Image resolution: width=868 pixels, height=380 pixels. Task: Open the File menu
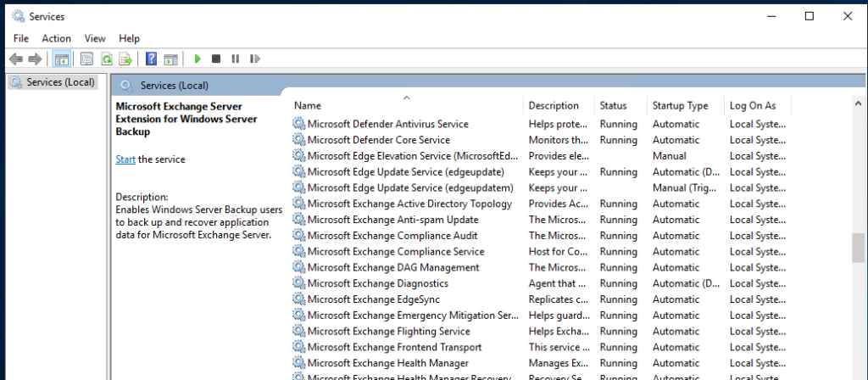[21, 38]
